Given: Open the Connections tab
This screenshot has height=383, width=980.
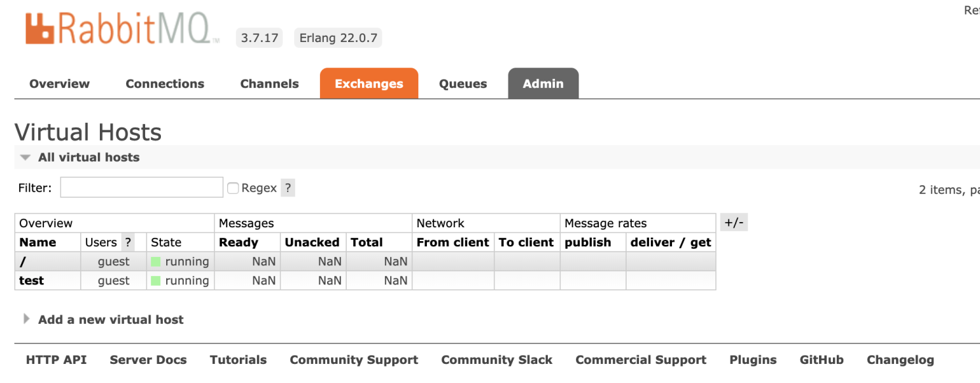Looking at the screenshot, I should (x=165, y=84).
